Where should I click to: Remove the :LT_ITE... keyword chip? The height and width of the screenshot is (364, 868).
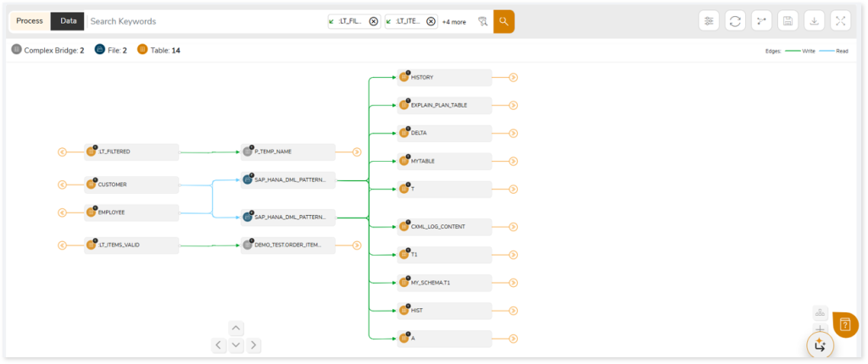click(x=431, y=21)
